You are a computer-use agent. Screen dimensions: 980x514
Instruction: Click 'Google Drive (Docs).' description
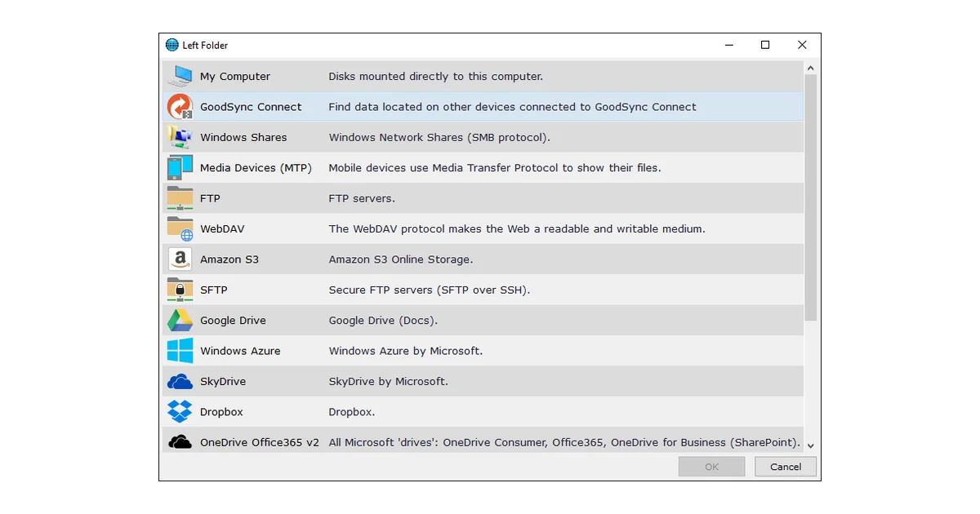click(x=383, y=321)
